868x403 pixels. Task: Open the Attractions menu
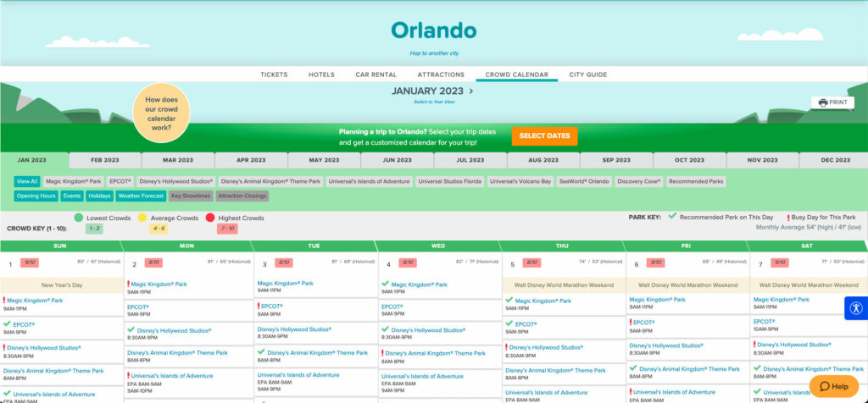(441, 75)
